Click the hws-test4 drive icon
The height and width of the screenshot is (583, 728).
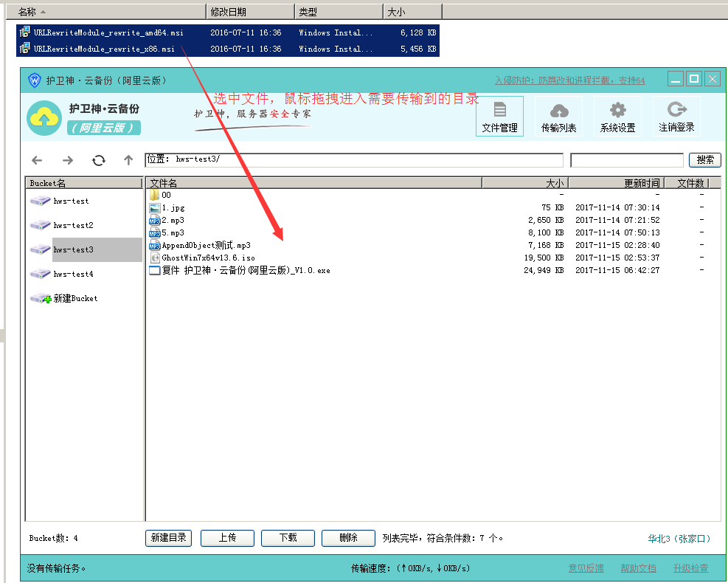point(40,274)
